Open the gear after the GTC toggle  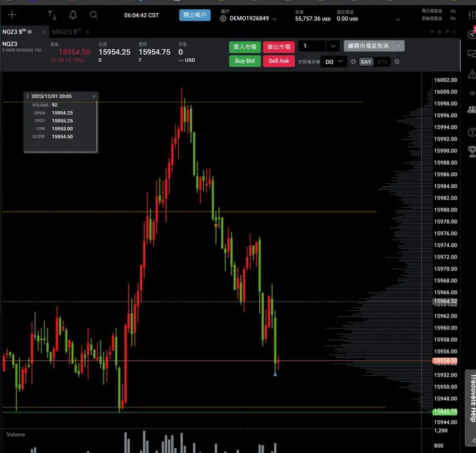[397, 62]
